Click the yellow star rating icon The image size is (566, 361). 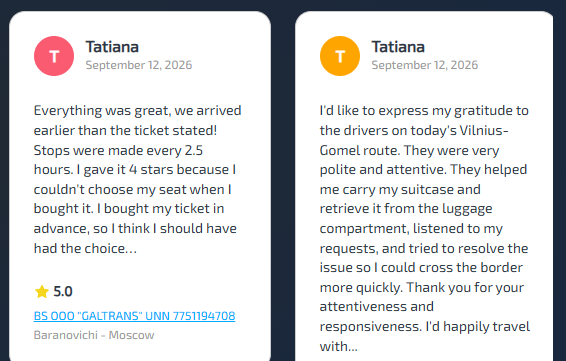click(x=42, y=291)
